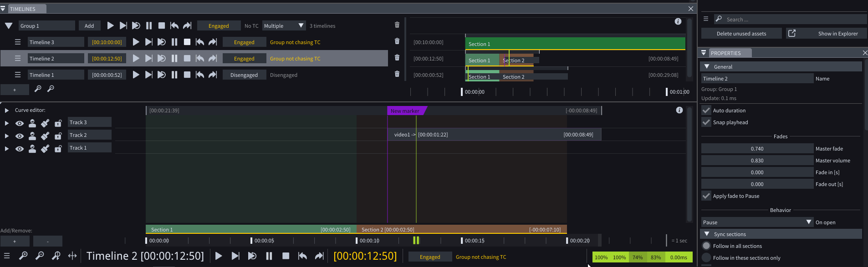Open the Multiple dropdown in Group 1
Viewport: 868px width, 267px height.
pyautogui.click(x=284, y=26)
